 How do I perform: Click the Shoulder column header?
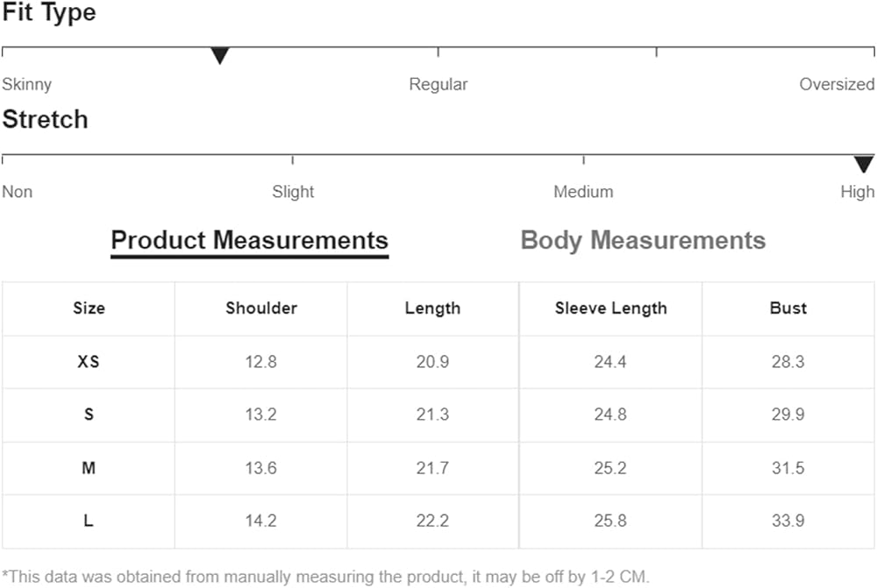click(x=261, y=308)
